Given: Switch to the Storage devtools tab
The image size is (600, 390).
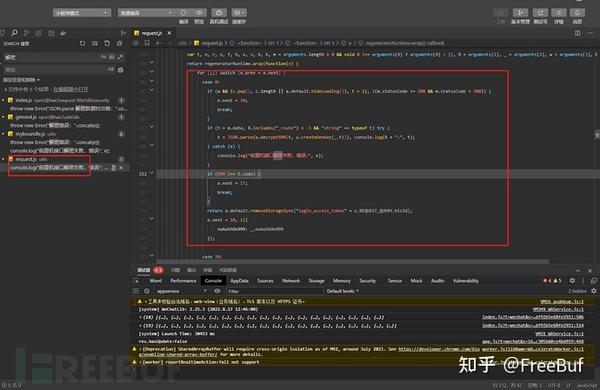Looking at the screenshot, I should tap(316, 281).
